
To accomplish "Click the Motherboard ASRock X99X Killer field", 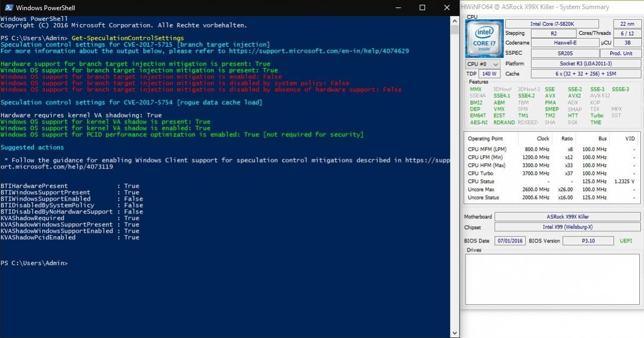I will tap(567, 217).
